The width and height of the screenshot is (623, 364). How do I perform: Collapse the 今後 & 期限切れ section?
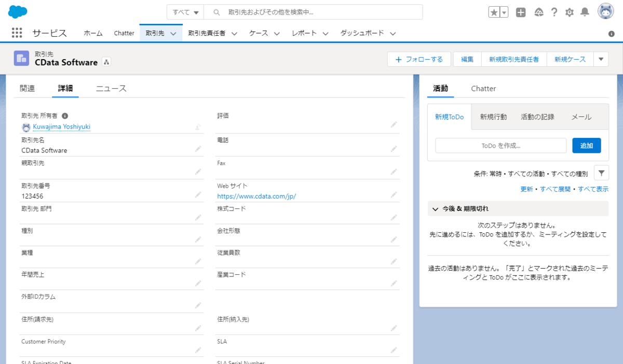pyautogui.click(x=435, y=208)
